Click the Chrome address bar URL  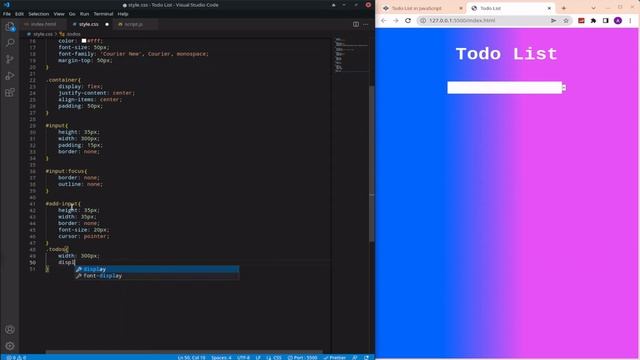click(x=462, y=20)
